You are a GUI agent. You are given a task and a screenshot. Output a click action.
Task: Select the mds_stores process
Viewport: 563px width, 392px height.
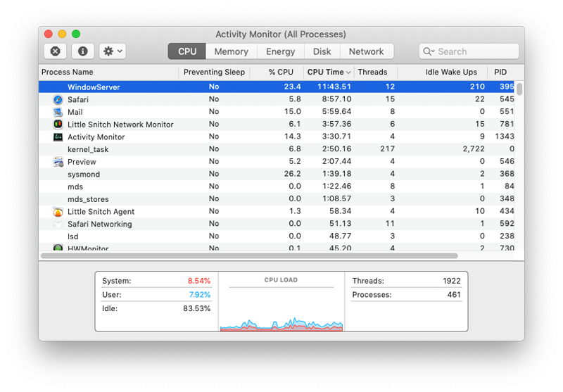pyautogui.click(x=88, y=199)
